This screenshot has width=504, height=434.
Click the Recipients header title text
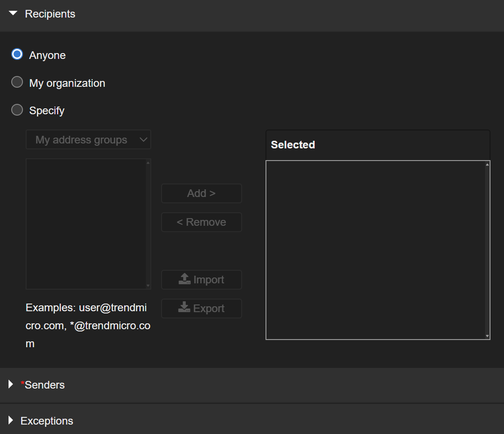tap(50, 14)
